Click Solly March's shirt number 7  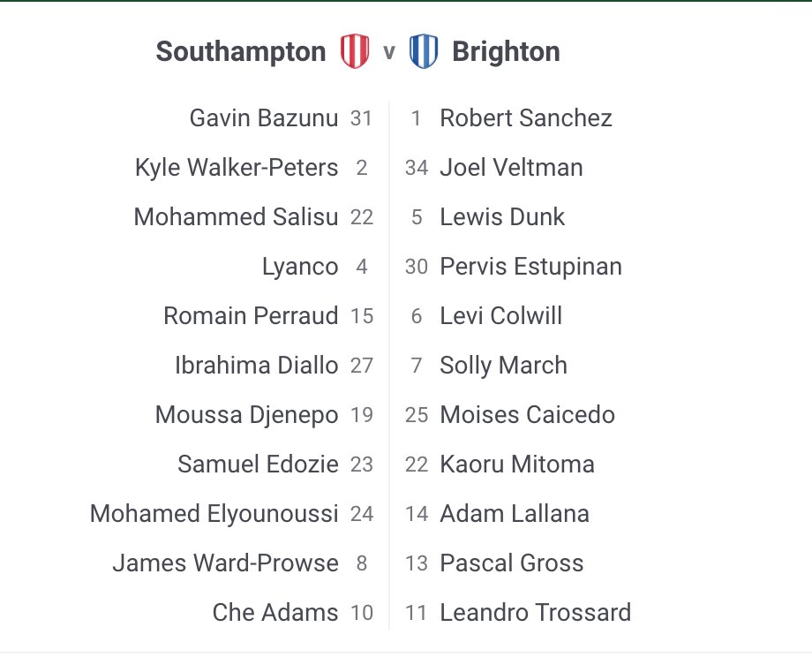click(x=417, y=366)
